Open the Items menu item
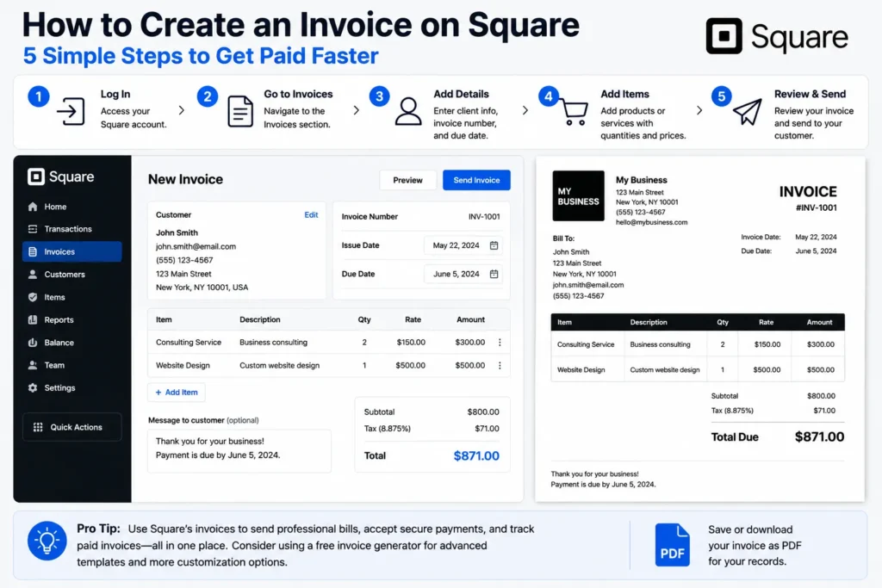This screenshot has height=588, width=882. click(72, 297)
